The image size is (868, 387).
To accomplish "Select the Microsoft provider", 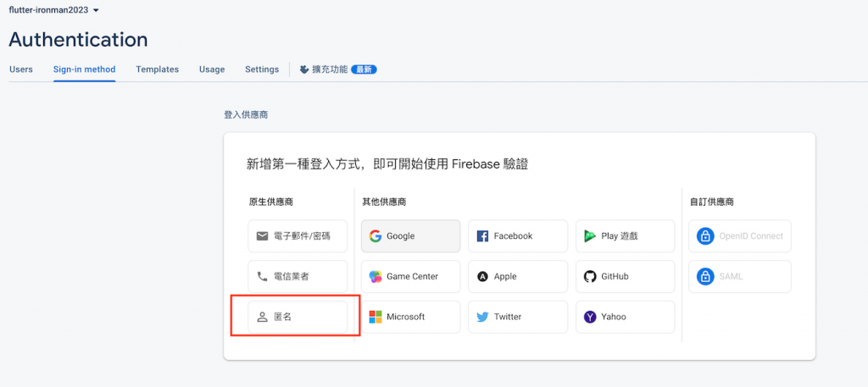I will pos(411,317).
